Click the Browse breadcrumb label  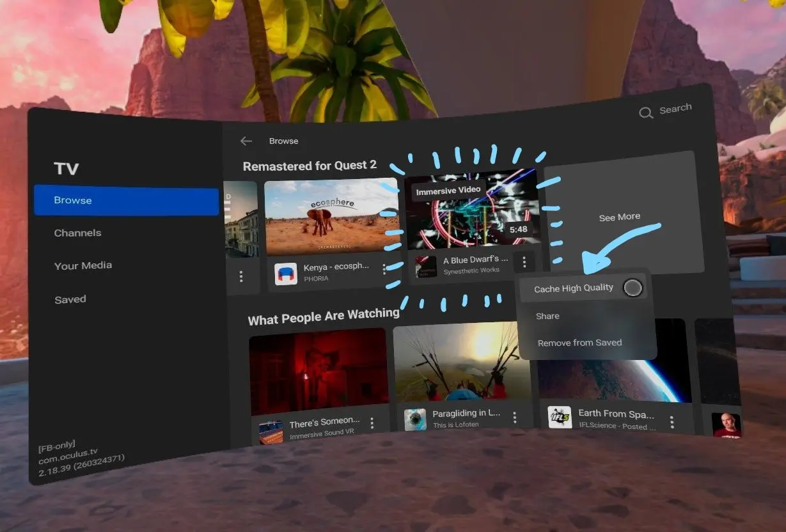tap(284, 141)
